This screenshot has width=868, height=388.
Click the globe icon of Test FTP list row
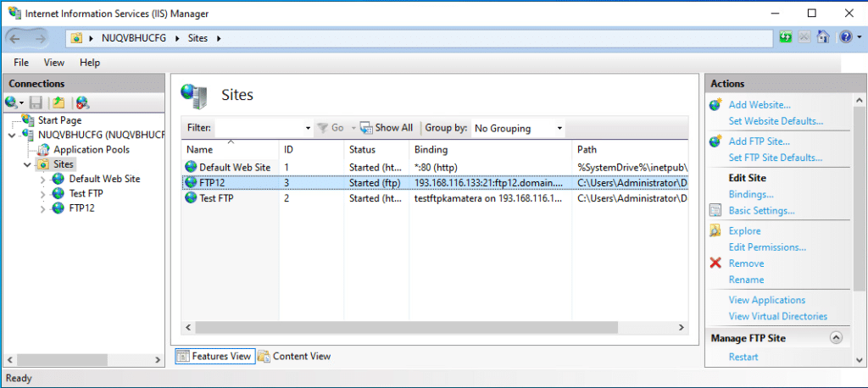(x=192, y=197)
